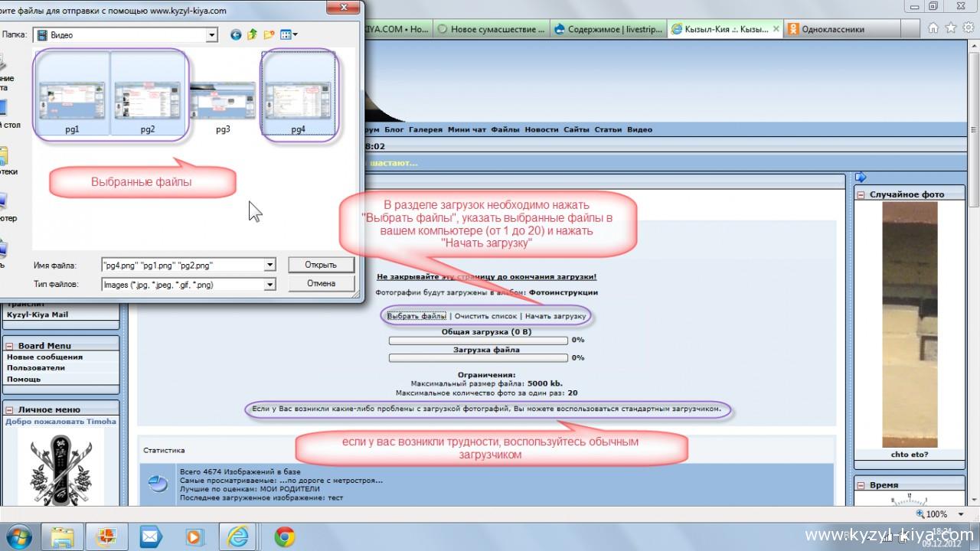
Task: Open the Имя файла filename dropdown arrow
Action: (269, 265)
